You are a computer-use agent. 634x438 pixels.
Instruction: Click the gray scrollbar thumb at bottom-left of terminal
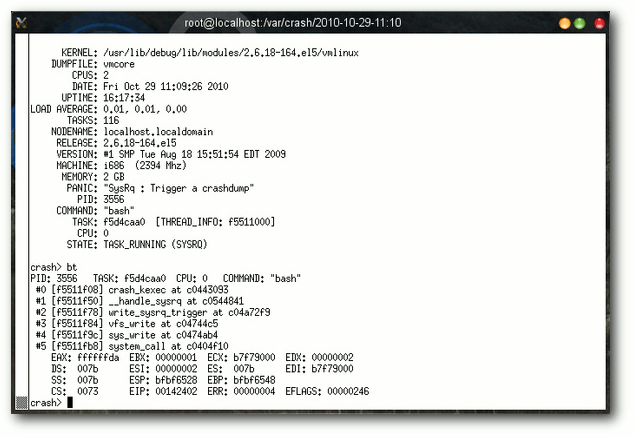click(21, 402)
